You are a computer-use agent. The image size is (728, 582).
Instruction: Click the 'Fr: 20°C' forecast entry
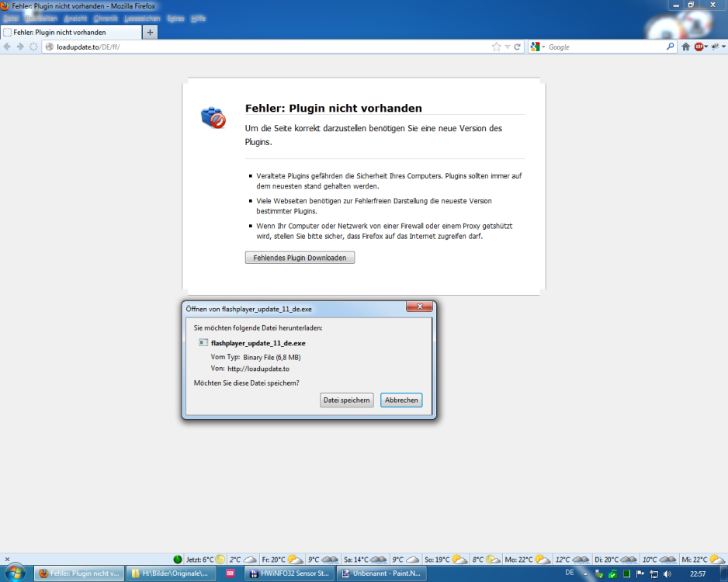[x=282, y=559]
